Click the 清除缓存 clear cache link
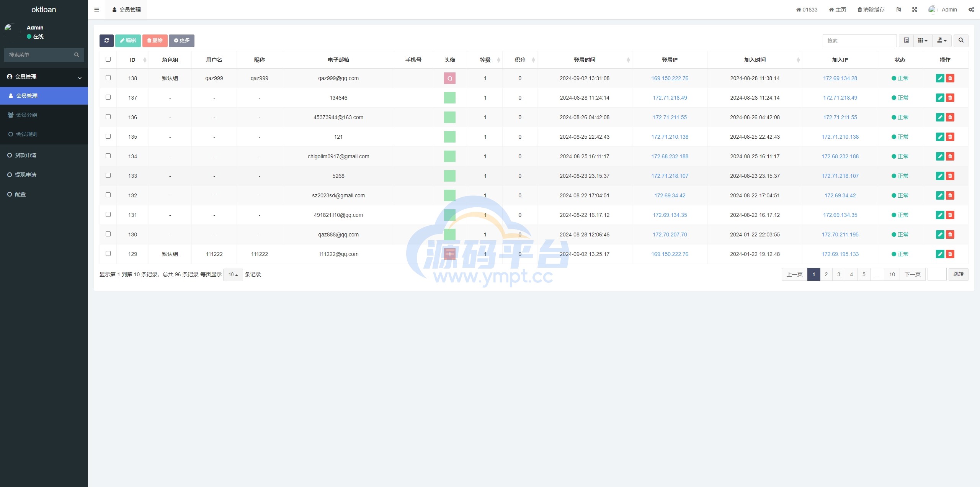The image size is (980, 487). coord(871,10)
